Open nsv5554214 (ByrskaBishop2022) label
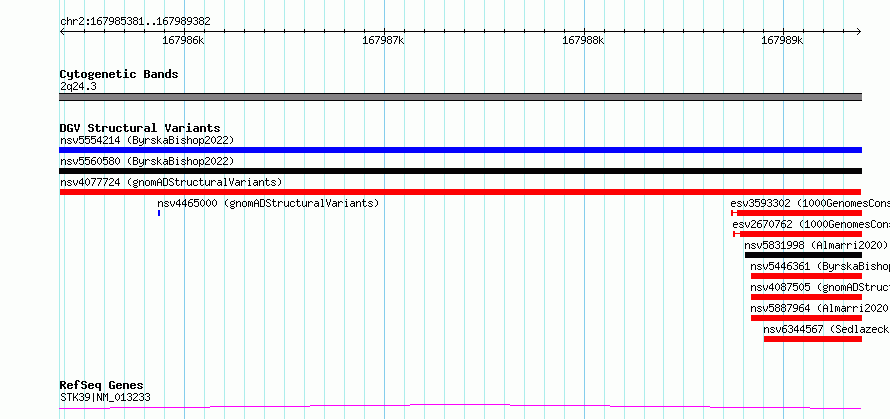The width and height of the screenshot is (890, 419). click(147, 140)
